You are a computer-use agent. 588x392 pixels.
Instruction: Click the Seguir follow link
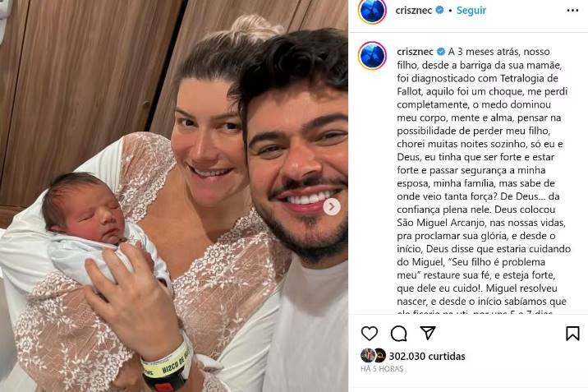[471, 11]
